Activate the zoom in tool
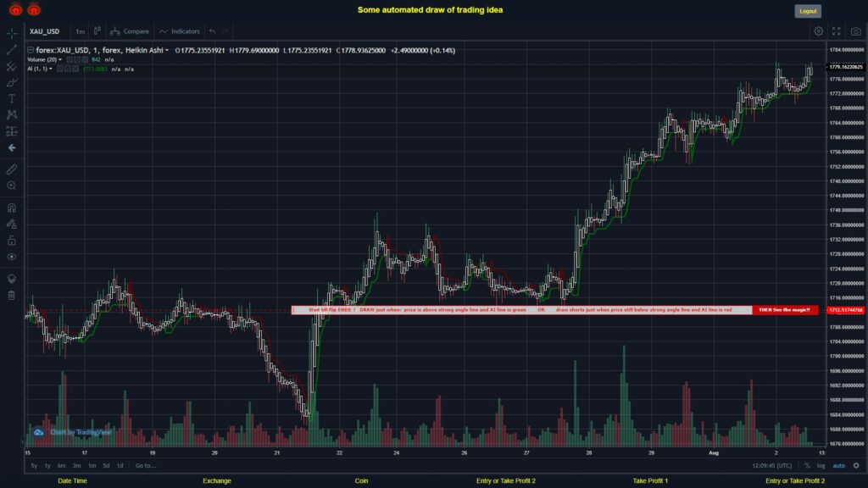Screen dimensions: 868x488 (12, 186)
